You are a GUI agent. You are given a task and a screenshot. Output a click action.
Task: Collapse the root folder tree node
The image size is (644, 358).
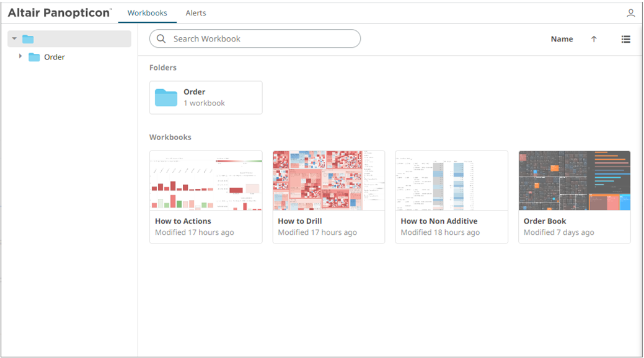click(x=14, y=39)
